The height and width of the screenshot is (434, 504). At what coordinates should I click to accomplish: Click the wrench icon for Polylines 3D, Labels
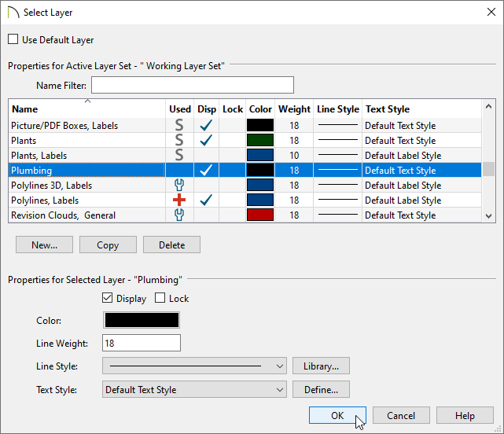(x=179, y=185)
